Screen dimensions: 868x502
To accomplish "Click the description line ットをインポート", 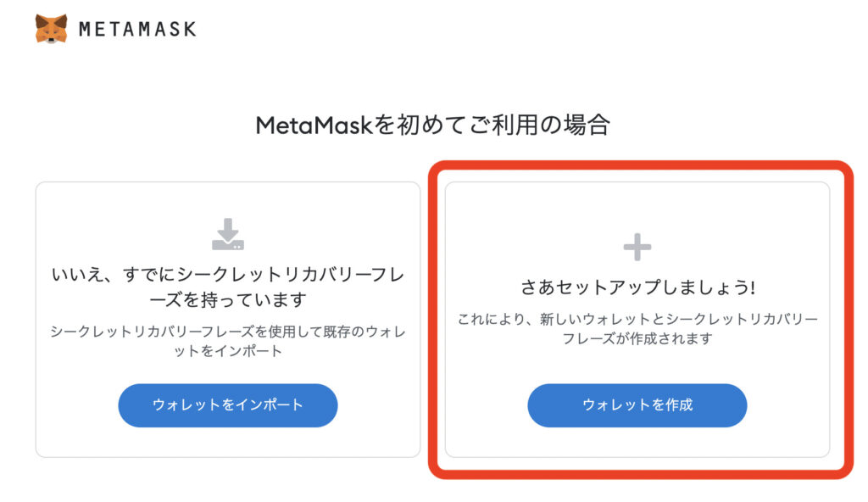I will point(227,351).
